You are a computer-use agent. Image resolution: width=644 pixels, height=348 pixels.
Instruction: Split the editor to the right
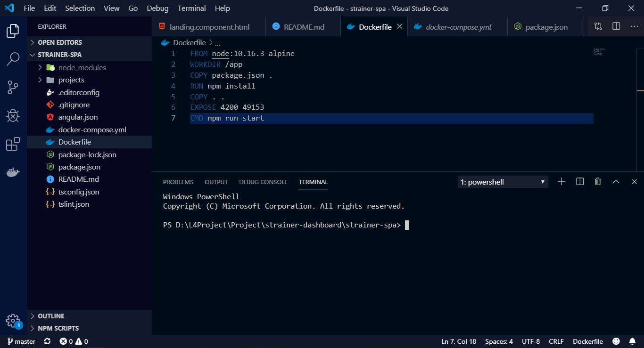(616, 26)
